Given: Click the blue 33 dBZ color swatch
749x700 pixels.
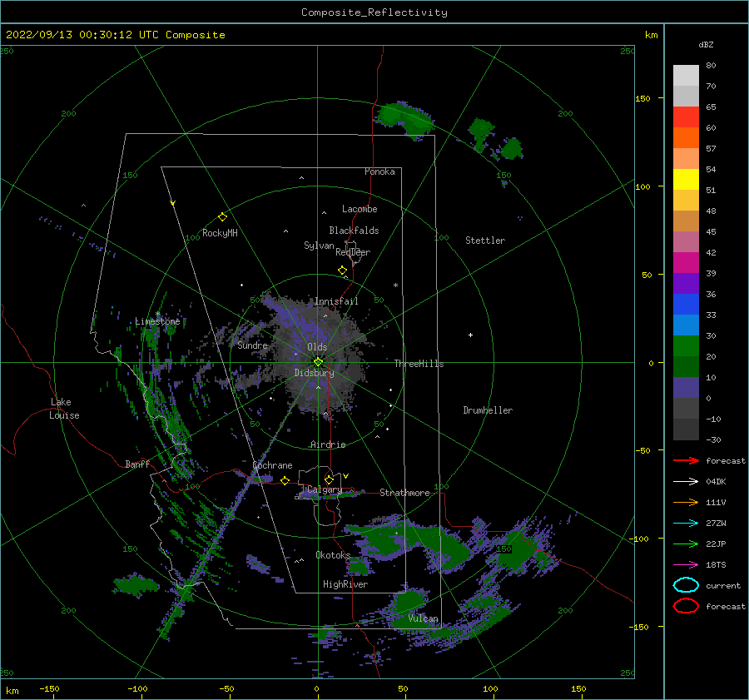Looking at the screenshot, I should pyautogui.click(x=686, y=304).
